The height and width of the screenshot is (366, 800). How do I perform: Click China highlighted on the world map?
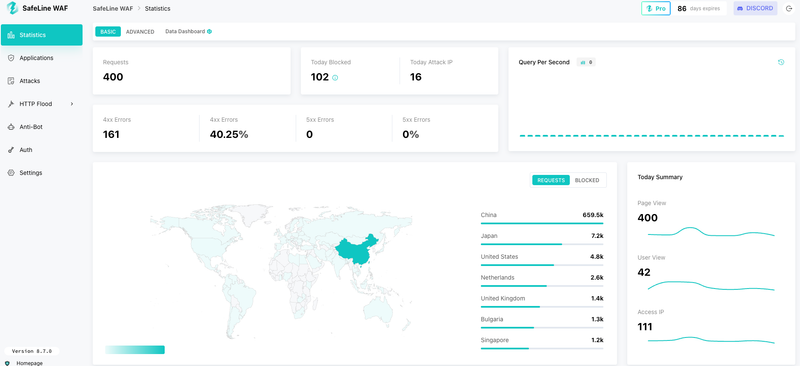click(x=356, y=250)
